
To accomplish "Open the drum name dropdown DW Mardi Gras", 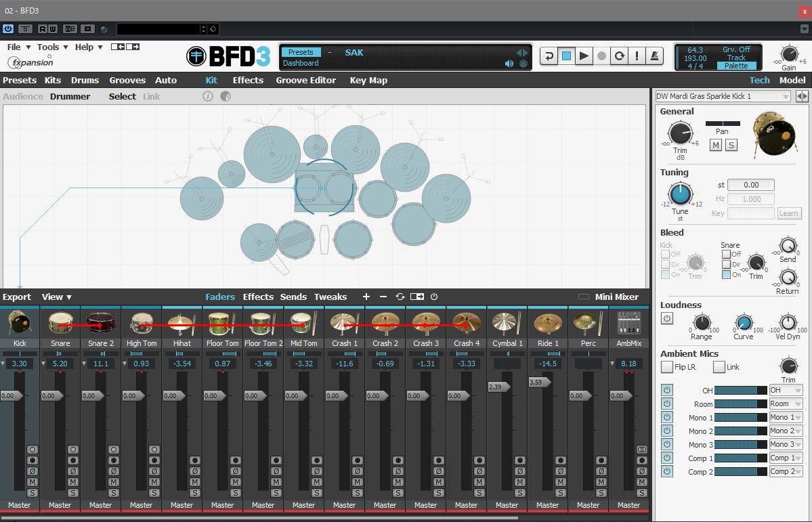I will pyautogui.click(x=723, y=96).
